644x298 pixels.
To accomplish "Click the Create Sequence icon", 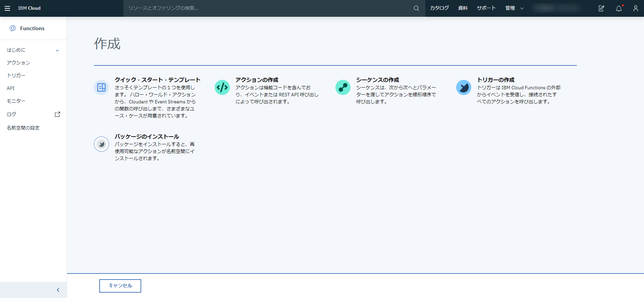I will [343, 88].
